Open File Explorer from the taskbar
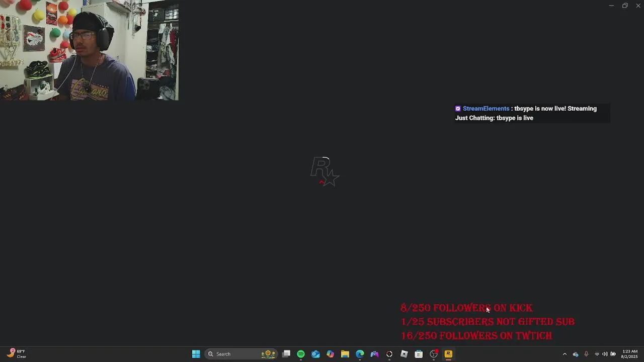The image size is (644, 362). 345,354
